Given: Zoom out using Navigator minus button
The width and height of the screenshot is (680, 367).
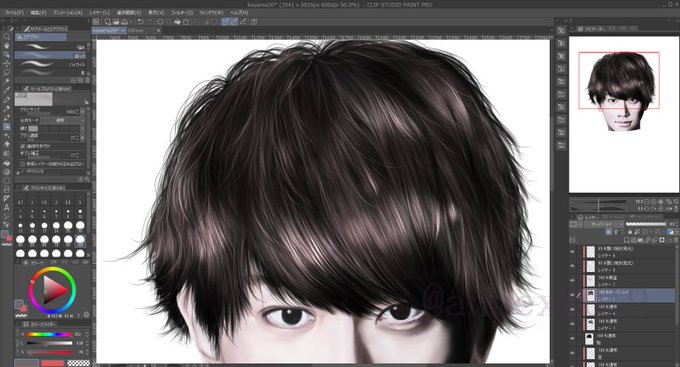Looking at the screenshot, I should 647,202.
